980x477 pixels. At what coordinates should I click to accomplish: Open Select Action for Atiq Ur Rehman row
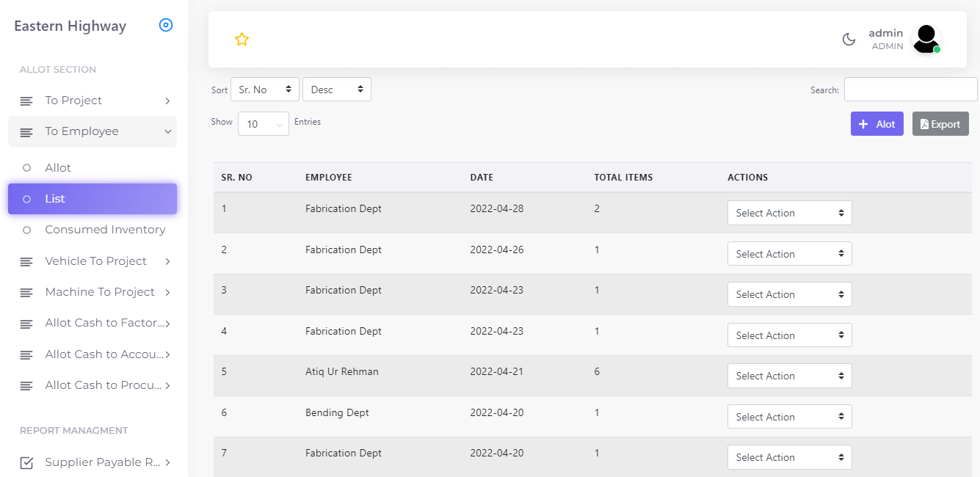click(x=790, y=376)
